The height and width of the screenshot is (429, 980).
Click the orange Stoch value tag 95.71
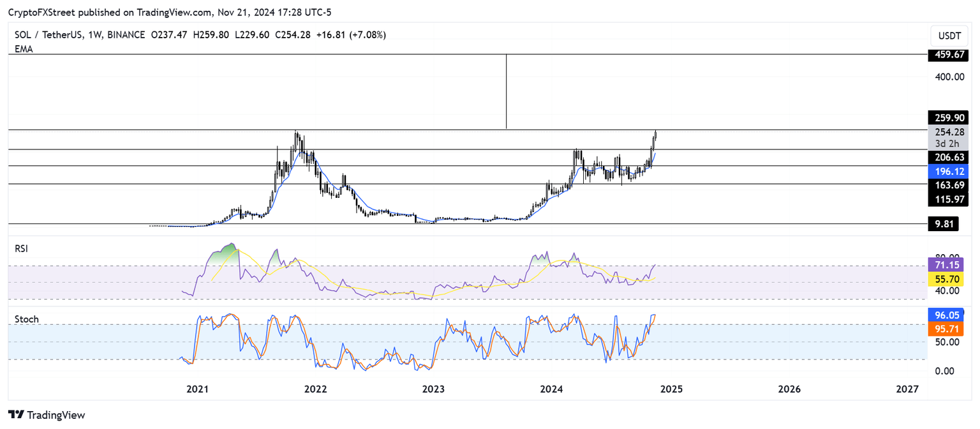click(x=942, y=329)
